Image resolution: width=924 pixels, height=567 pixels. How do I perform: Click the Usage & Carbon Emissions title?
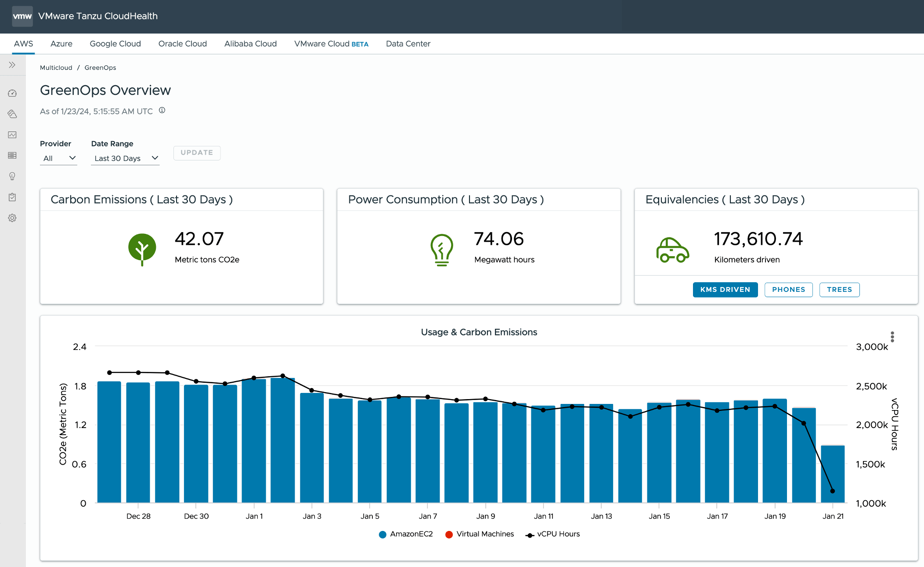[479, 332]
